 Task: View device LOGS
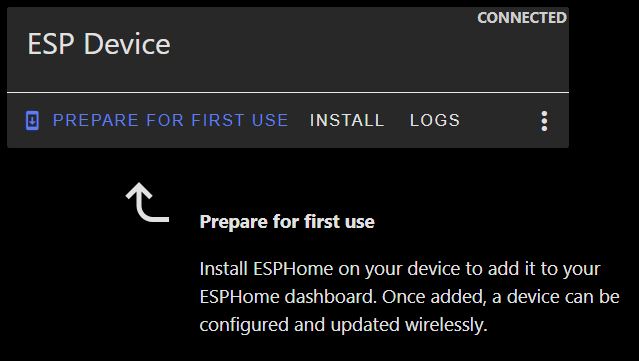click(435, 121)
